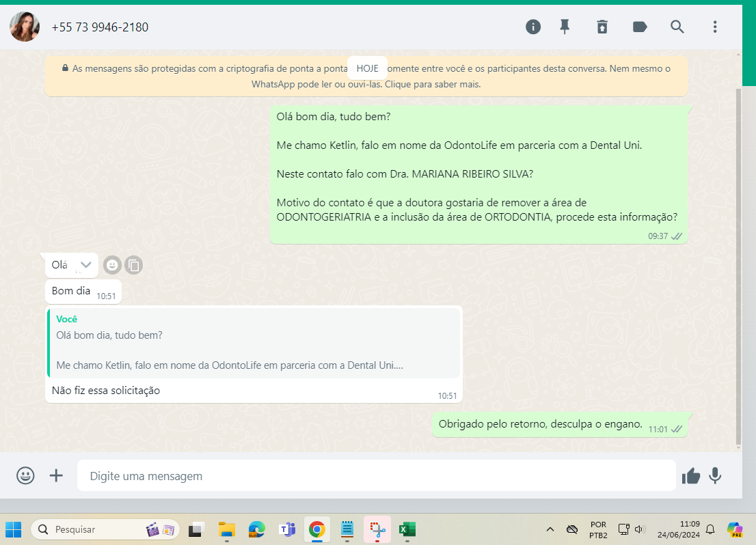Delete chat using the trash icon
This screenshot has width=756, height=545.
pos(602,27)
